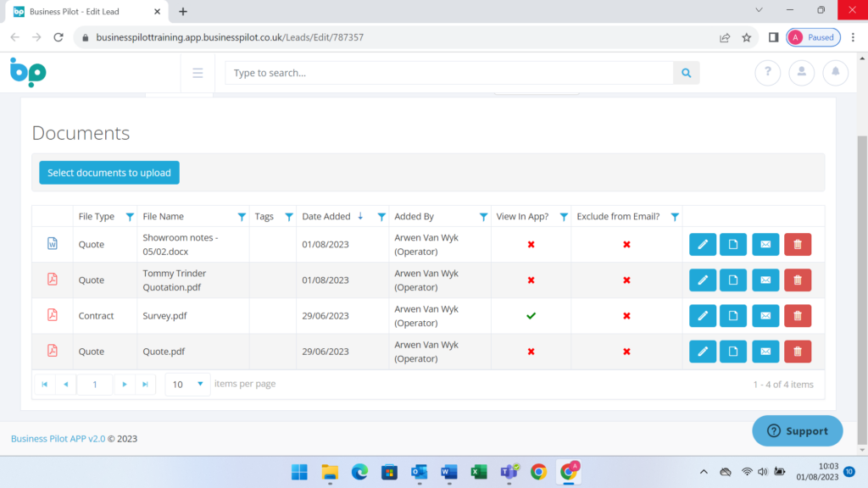Image resolution: width=868 pixels, height=488 pixels.
Task: Delete the Tommy Trinder Quotation.pdf document
Action: coord(797,280)
